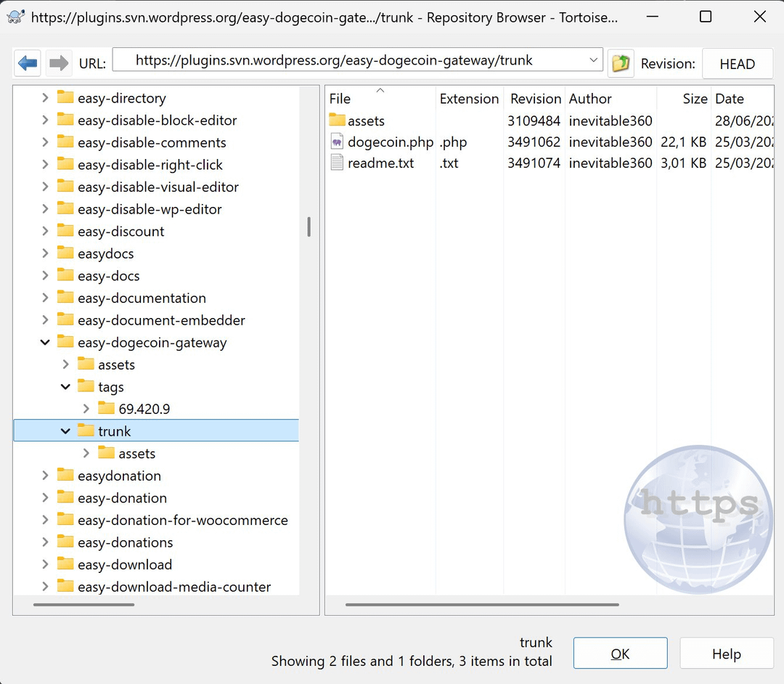Viewport: 784px width, 684px height.
Task: Sort by the Revision column header
Action: [535, 99]
